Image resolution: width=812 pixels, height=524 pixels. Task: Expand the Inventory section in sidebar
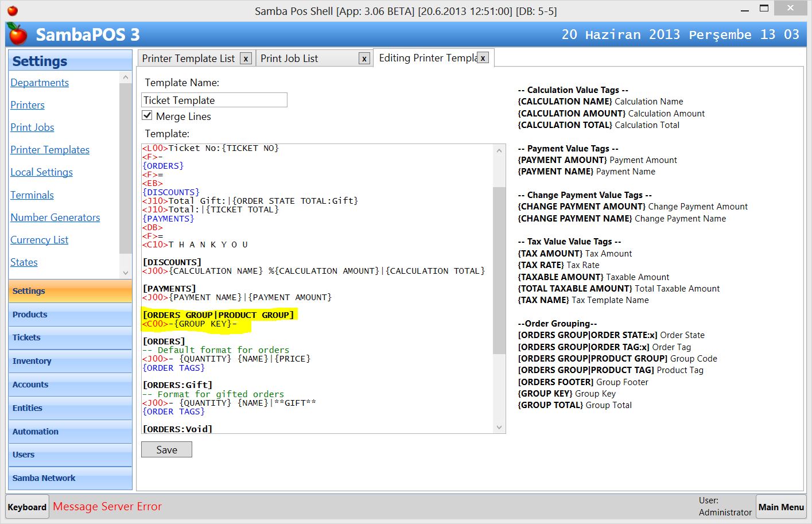click(x=70, y=361)
